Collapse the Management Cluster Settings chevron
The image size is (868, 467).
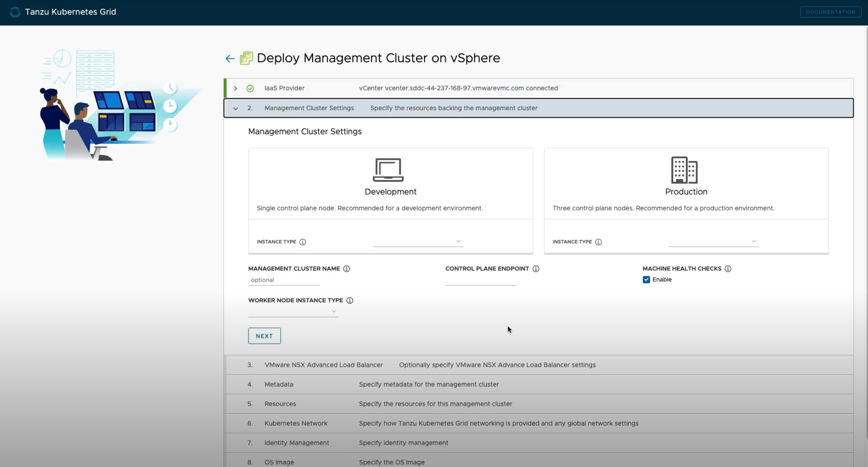[236, 108]
